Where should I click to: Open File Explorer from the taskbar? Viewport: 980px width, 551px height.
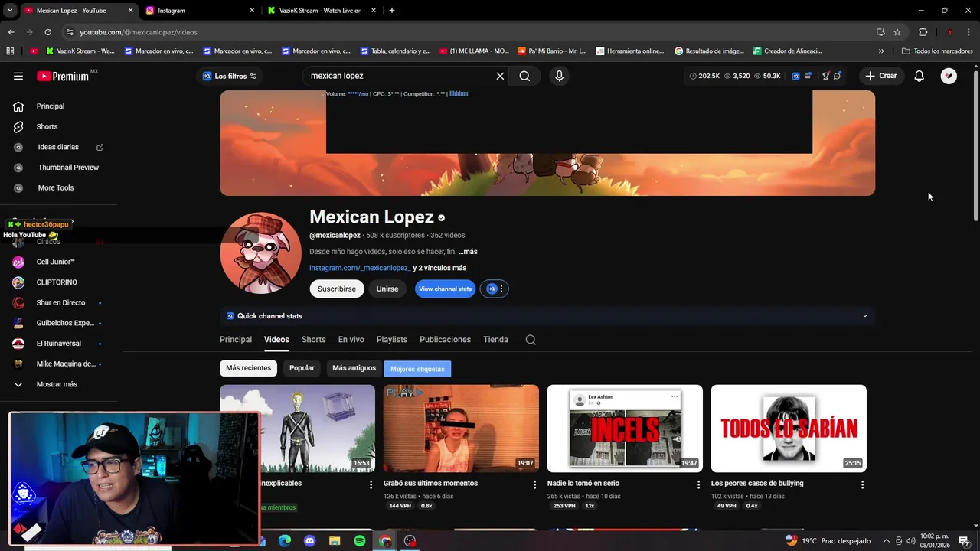335,541
